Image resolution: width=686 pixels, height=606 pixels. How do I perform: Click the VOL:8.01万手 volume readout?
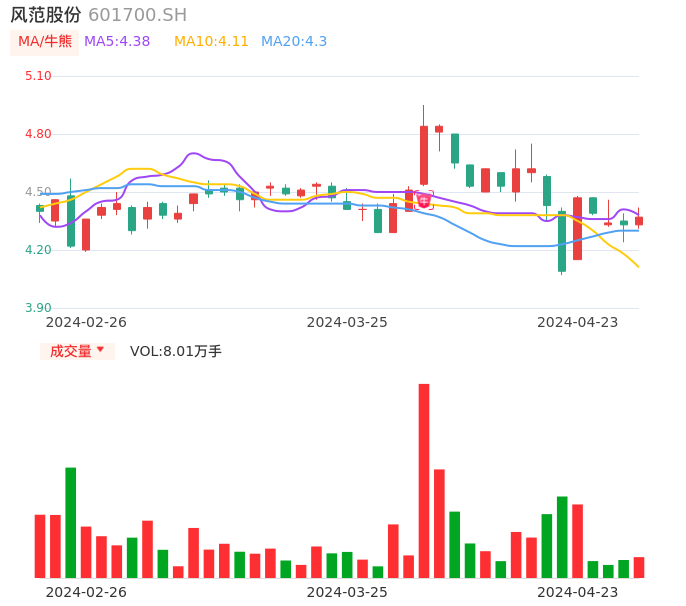(x=176, y=351)
